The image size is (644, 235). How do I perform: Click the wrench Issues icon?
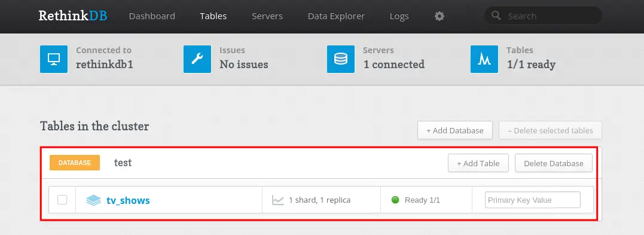(x=197, y=59)
